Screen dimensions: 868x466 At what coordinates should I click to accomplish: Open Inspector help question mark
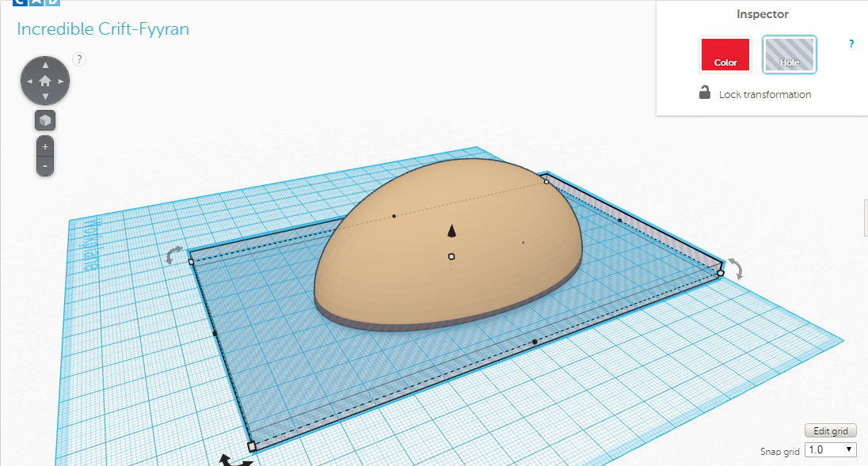point(851,44)
